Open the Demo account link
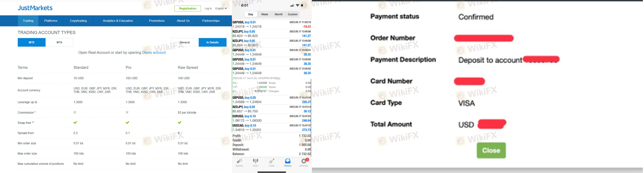This screenshot has height=173, width=644. [154, 53]
